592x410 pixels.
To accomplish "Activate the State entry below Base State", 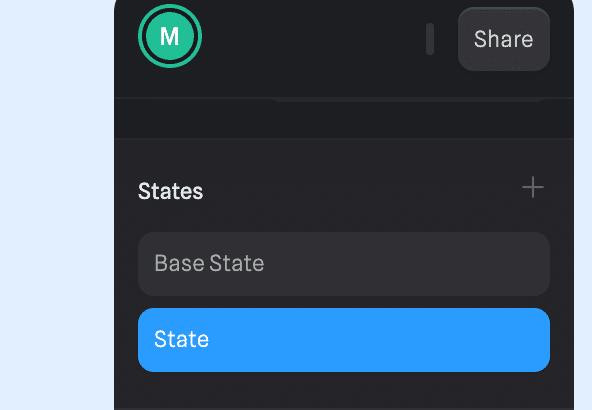I will 344,340.
